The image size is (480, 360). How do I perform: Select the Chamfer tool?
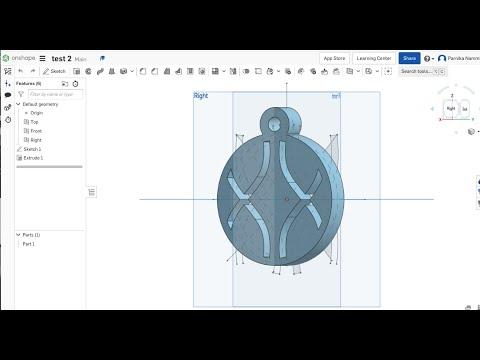coord(155,71)
